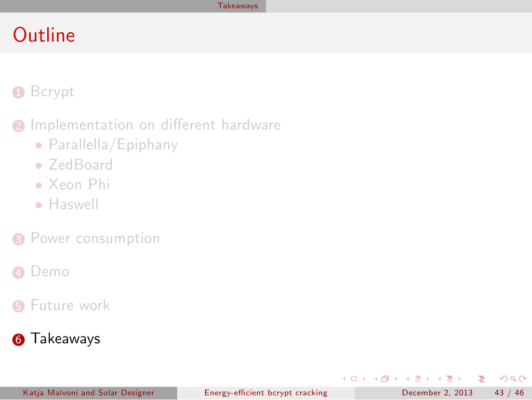Image resolution: width=532 pixels, height=400 pixels.
Task: Jump to the Future work section
Action: [70, 305]
